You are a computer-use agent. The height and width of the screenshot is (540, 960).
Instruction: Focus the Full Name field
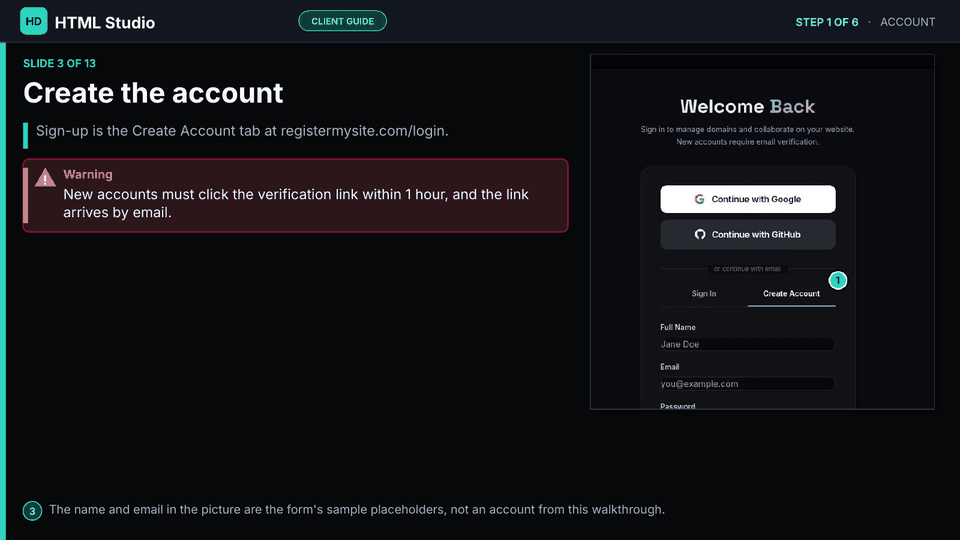click(748, 344)
